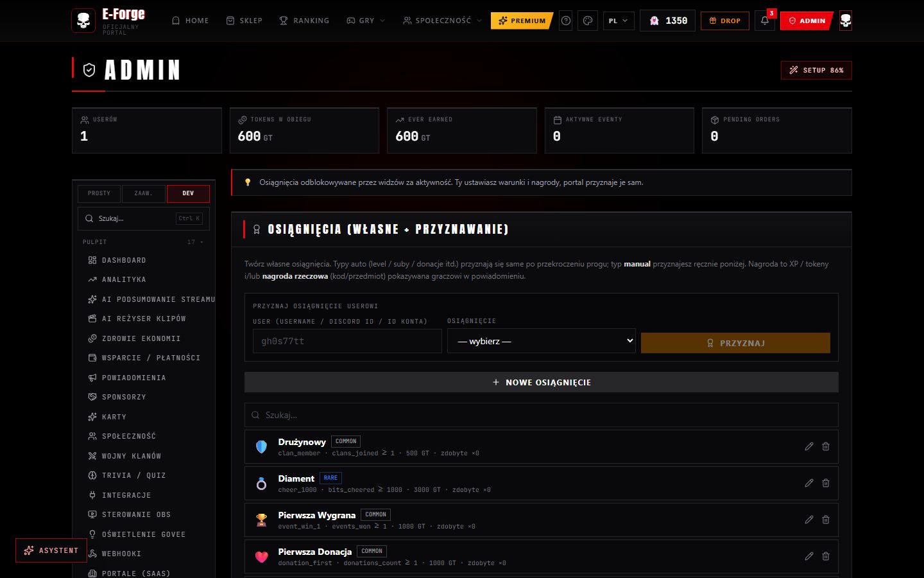
Task: Expand the PL language selector
Action: pos(619,21)
